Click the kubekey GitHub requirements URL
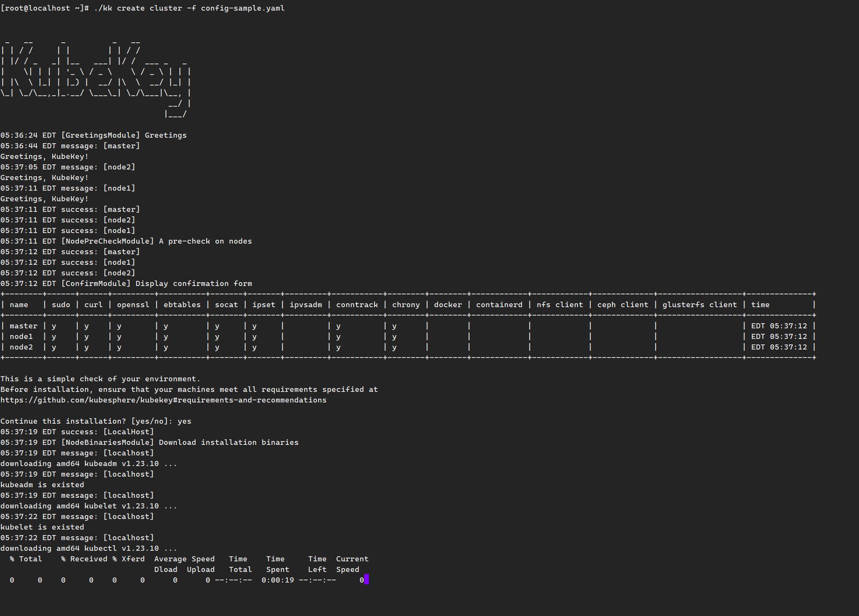This screenshot has width=859, height=616. 163,400
